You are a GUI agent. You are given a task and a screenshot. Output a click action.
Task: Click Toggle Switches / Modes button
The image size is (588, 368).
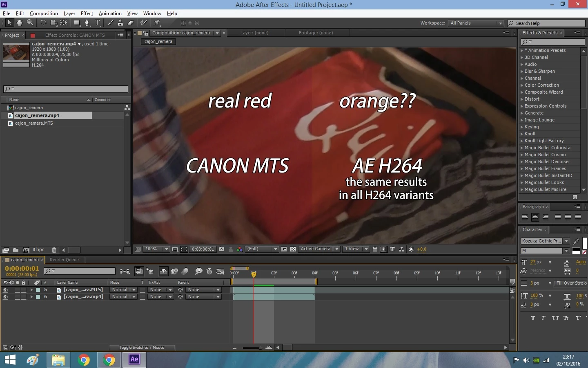(142, 348)
